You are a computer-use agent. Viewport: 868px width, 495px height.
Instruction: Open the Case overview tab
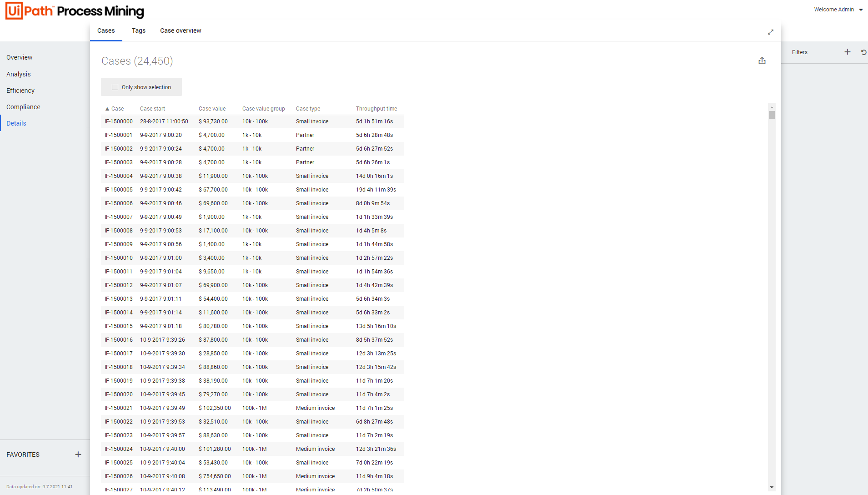click(x=181, y=30)
